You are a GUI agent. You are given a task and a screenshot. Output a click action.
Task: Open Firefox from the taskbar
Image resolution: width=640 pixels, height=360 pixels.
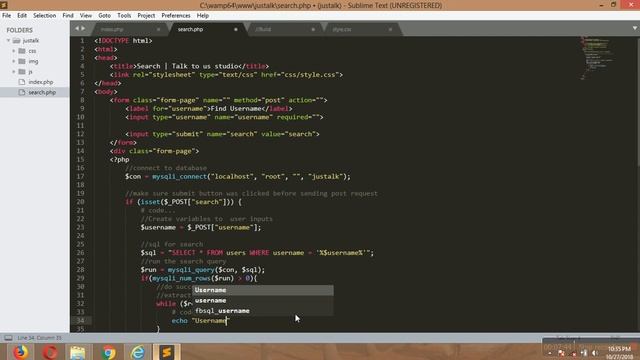click(20, 352)
